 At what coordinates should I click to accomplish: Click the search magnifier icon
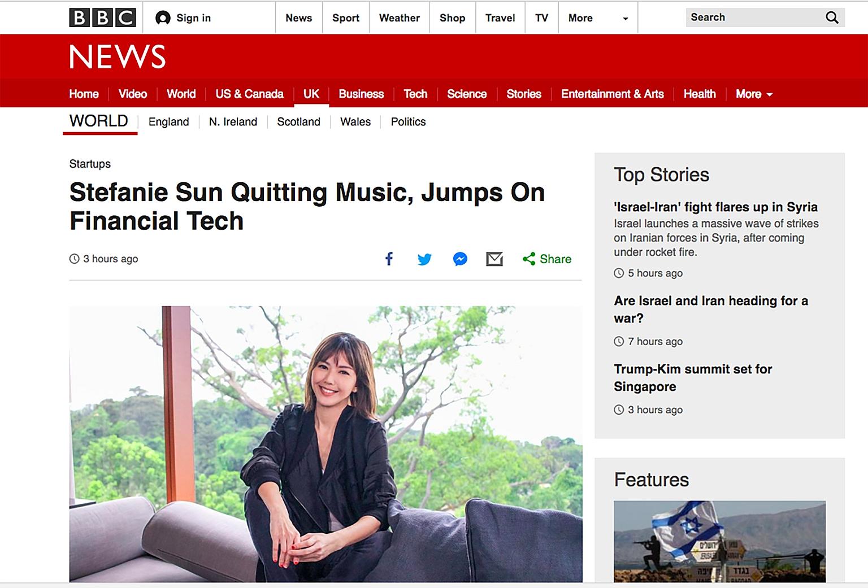(832, 18)
